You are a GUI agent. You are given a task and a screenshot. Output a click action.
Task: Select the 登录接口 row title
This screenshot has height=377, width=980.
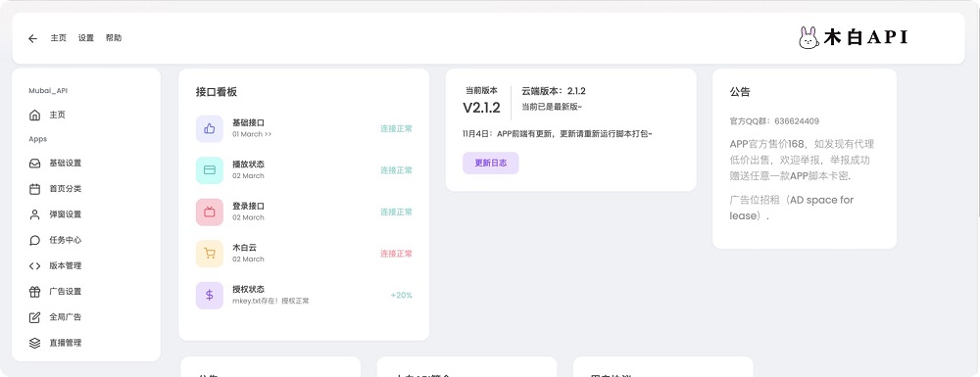pos(248,206)
